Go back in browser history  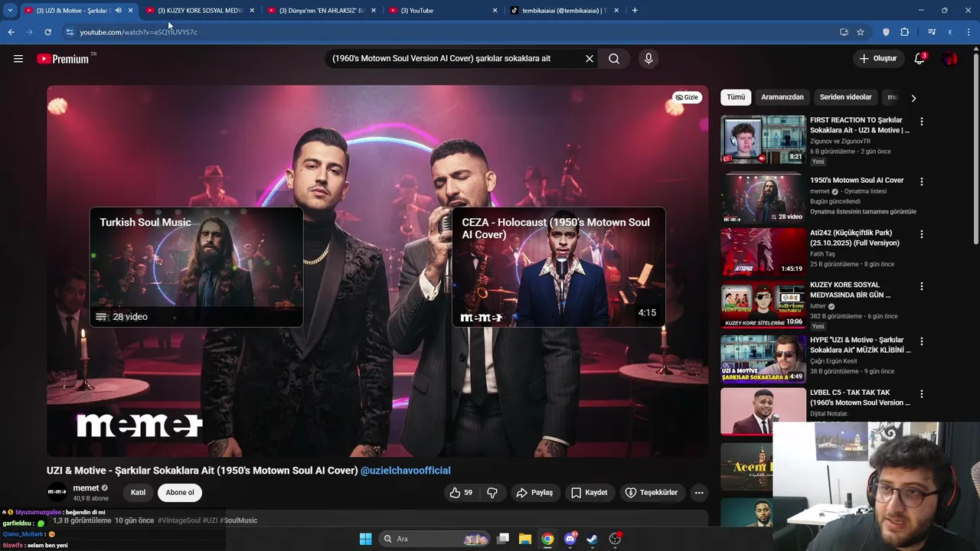coord(11,32)
